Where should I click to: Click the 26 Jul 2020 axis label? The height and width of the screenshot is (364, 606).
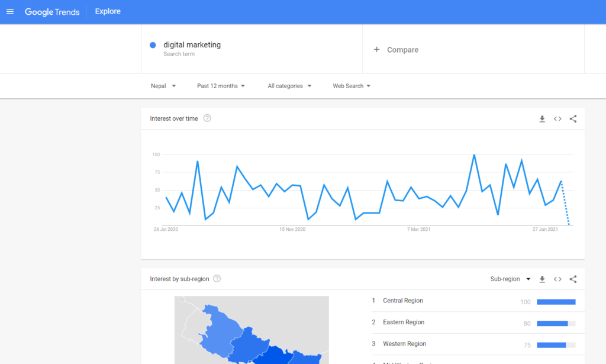pyautogui.click(x=166, y=230)
